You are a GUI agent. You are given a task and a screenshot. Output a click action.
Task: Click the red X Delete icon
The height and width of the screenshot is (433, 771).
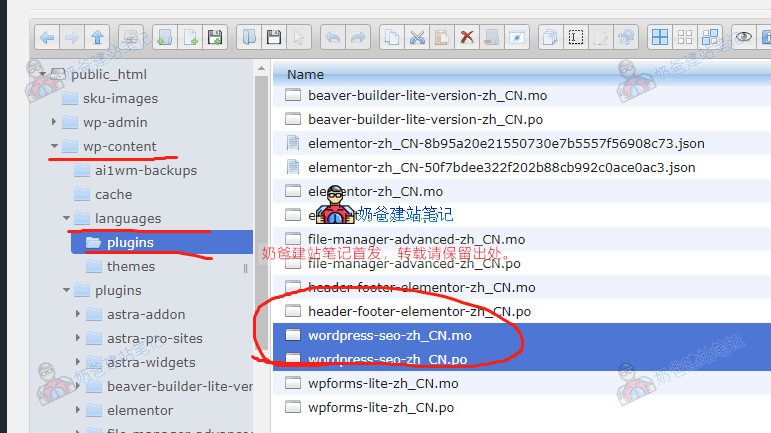click(466, 38)
